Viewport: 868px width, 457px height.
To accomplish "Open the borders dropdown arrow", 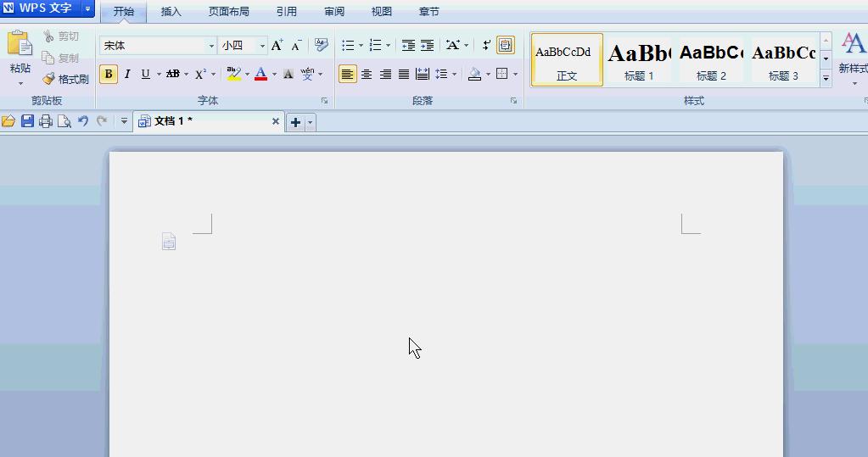I will [x=515, y=74].
